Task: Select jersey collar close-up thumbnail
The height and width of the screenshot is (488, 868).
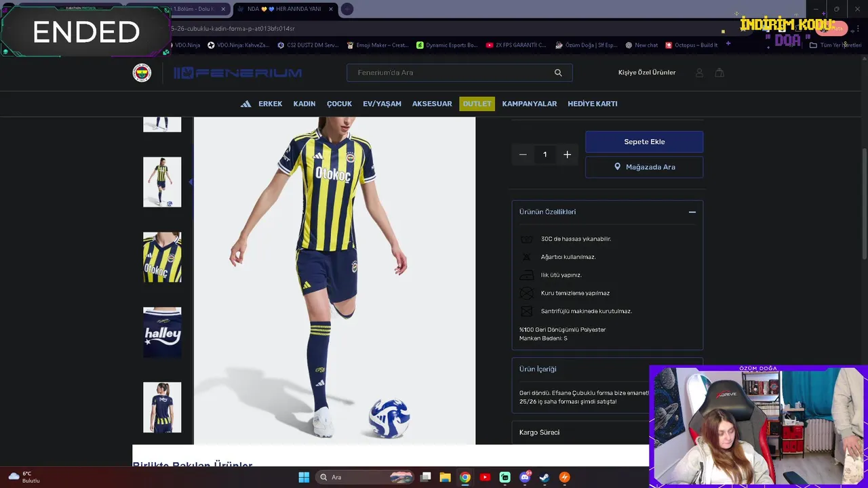Action: point(162,258)
